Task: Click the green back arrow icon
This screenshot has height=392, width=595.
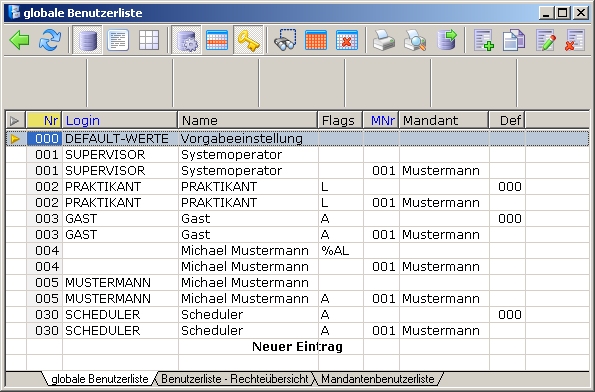Action: 19,40
